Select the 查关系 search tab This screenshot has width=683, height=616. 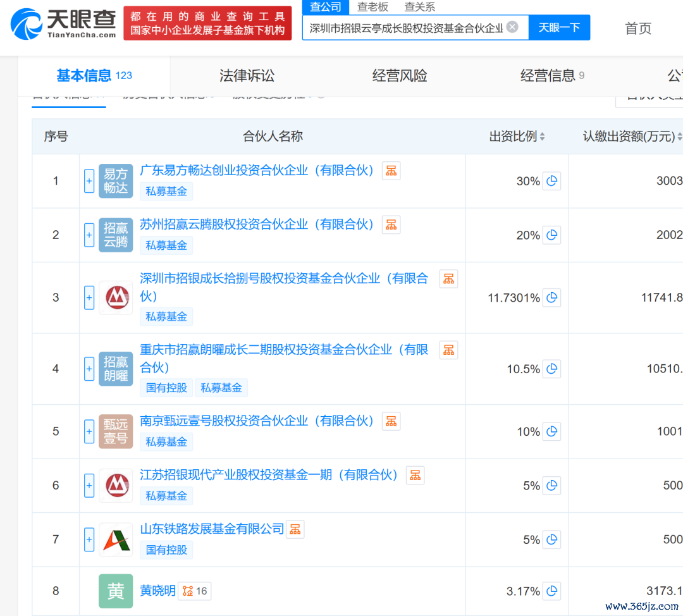click(x=419, y=7)
